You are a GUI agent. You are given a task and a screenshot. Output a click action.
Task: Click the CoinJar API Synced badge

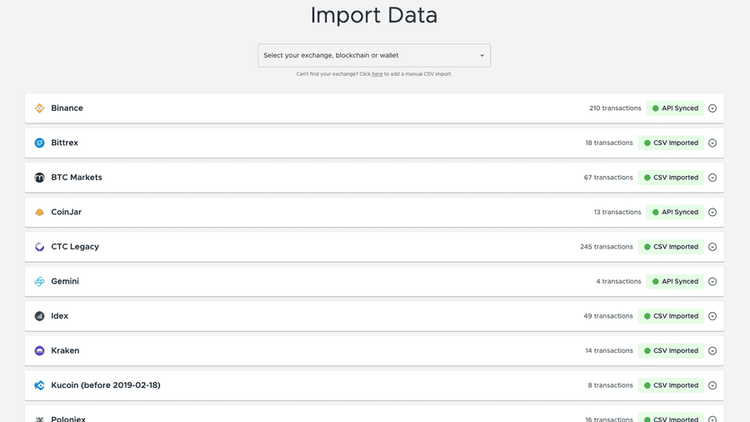[675, 212]
